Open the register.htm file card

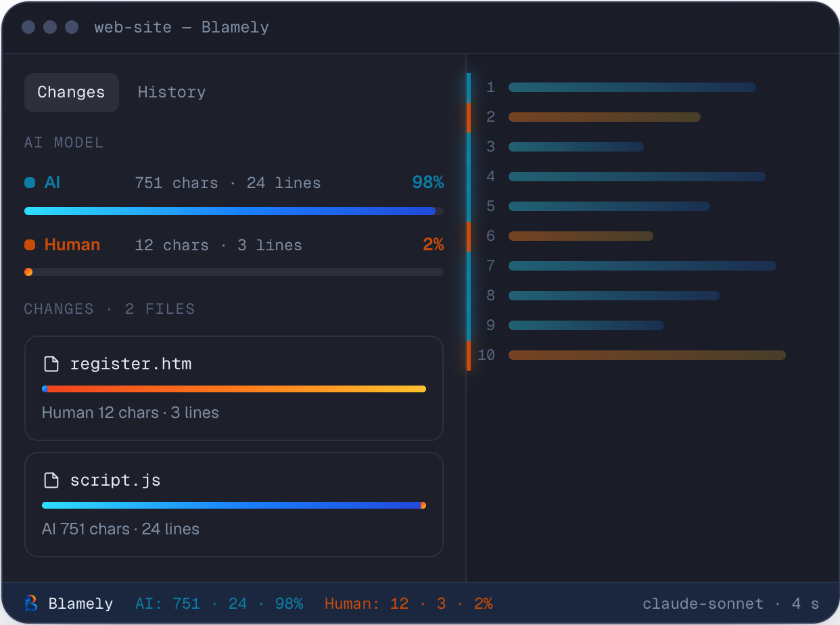click(x=234, y=388)
